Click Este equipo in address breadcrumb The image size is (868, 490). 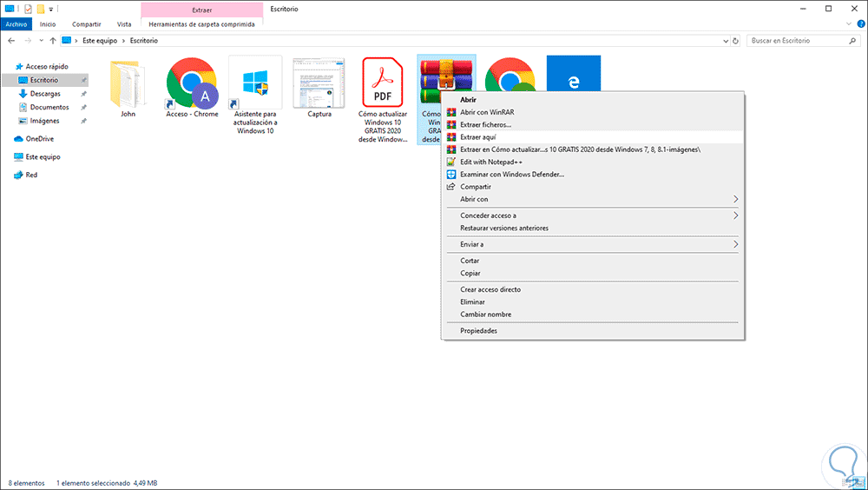pos(100,41)
